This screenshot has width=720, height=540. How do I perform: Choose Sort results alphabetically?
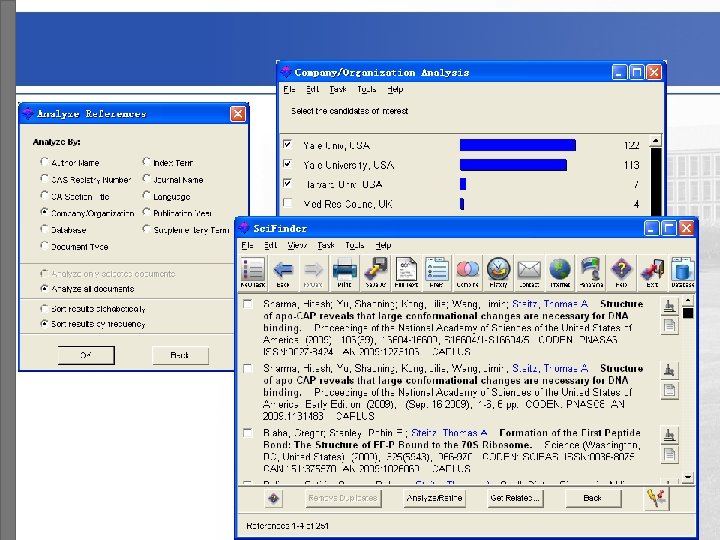44,308
